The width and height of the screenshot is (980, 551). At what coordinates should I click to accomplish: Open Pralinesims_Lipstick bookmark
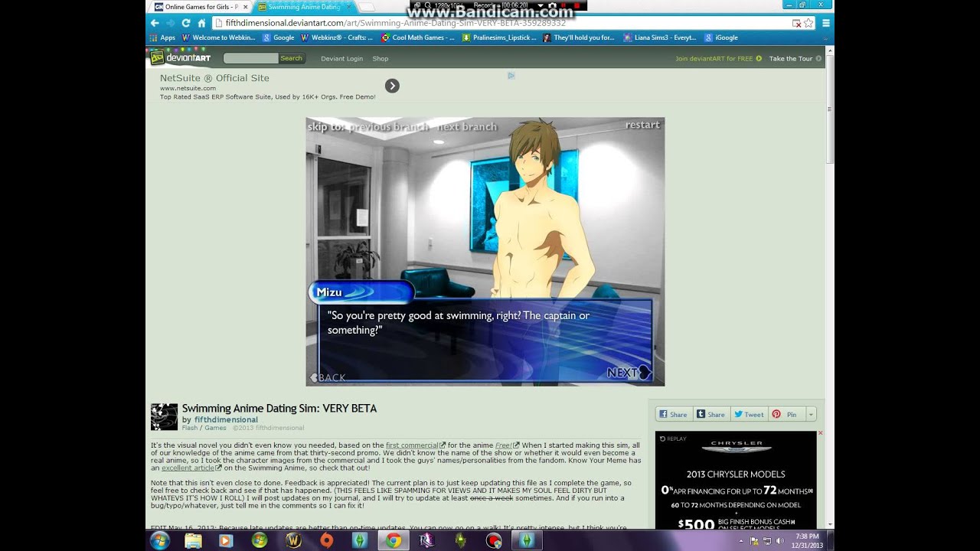(499, 37)
